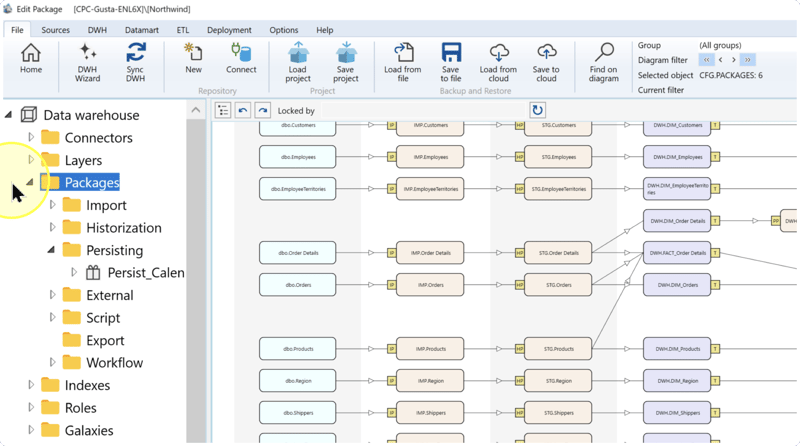
Task: Click the redo arrow in diagram toolbar
Action: (263, 110)
